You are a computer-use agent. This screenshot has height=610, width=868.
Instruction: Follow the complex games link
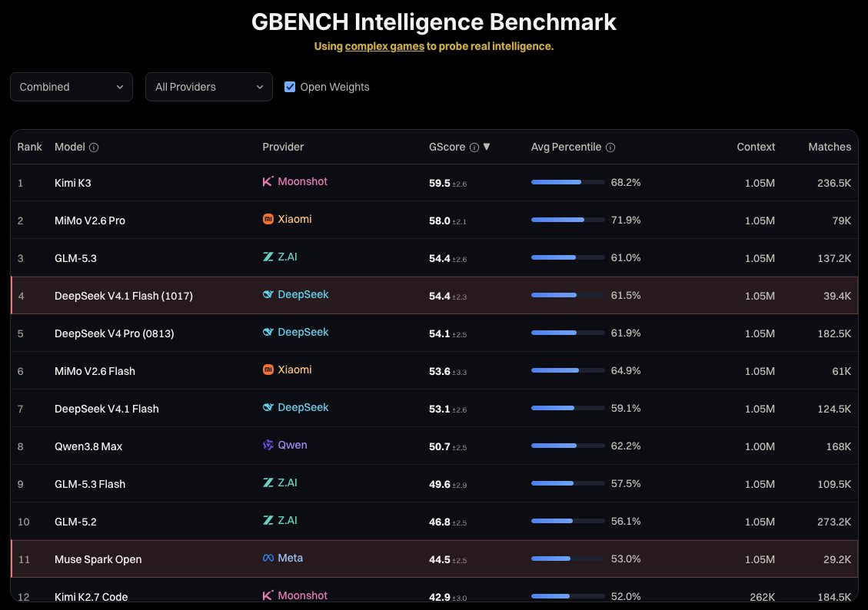pyautogui.click(x=384, y=46)
